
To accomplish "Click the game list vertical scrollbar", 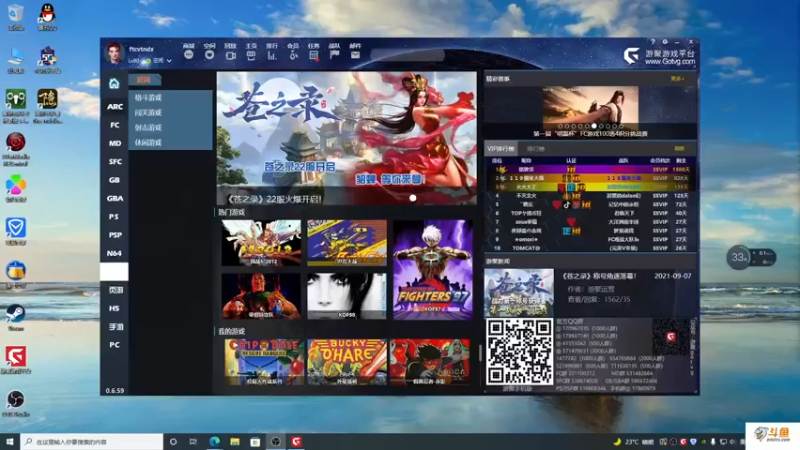I will (480, 353).
